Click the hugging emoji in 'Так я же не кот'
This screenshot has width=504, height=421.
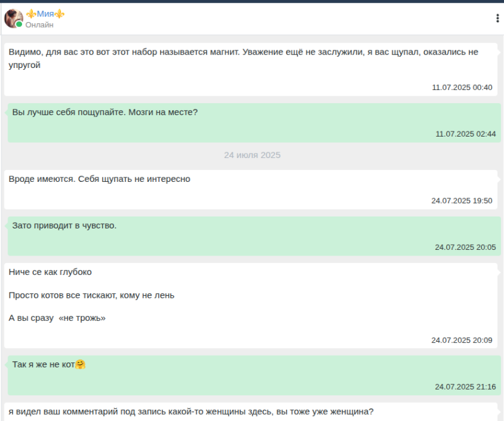(x=81, y=364)
